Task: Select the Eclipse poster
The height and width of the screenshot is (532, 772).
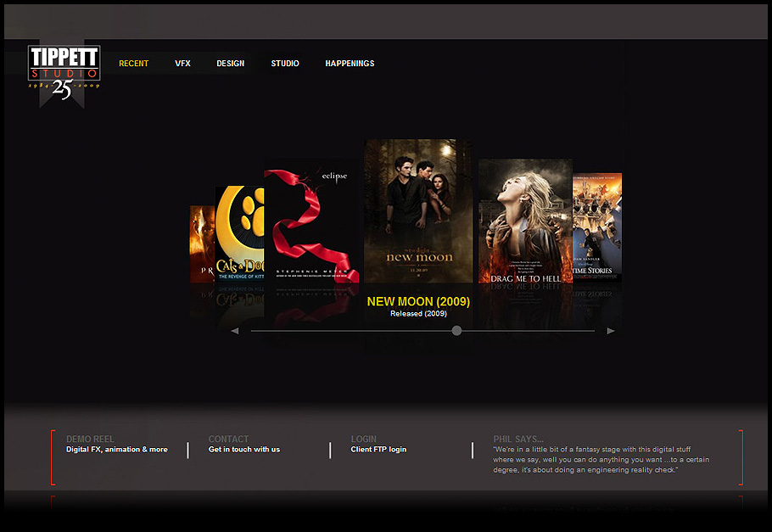Action: [x=311, y=221]
